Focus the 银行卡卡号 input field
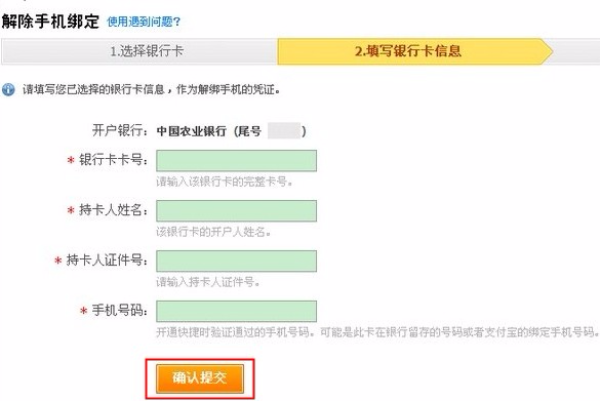600x401 pixels. (236, 161)
